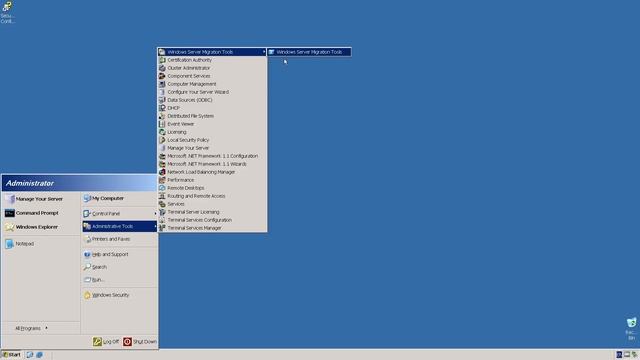Launch Windows Server Migration Tools from the flyout submenu
Screen dimensions: 640x360
pyautogui.click(x=309, y=52)
